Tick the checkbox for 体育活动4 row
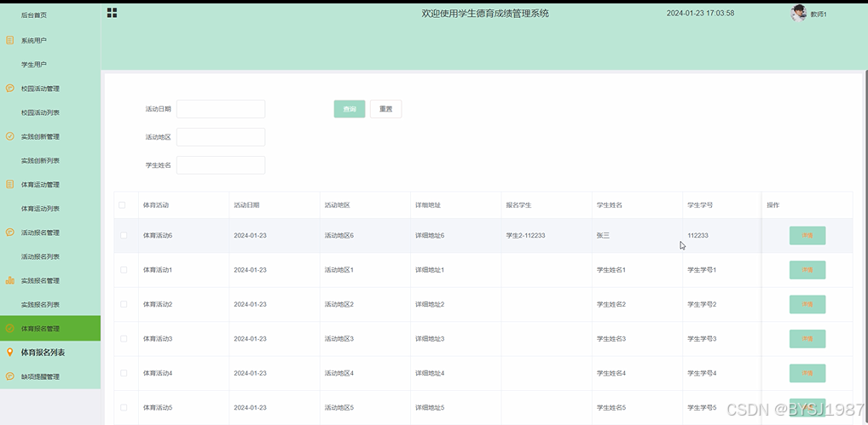This screenshot has width=868, height=425. [124, 373]
